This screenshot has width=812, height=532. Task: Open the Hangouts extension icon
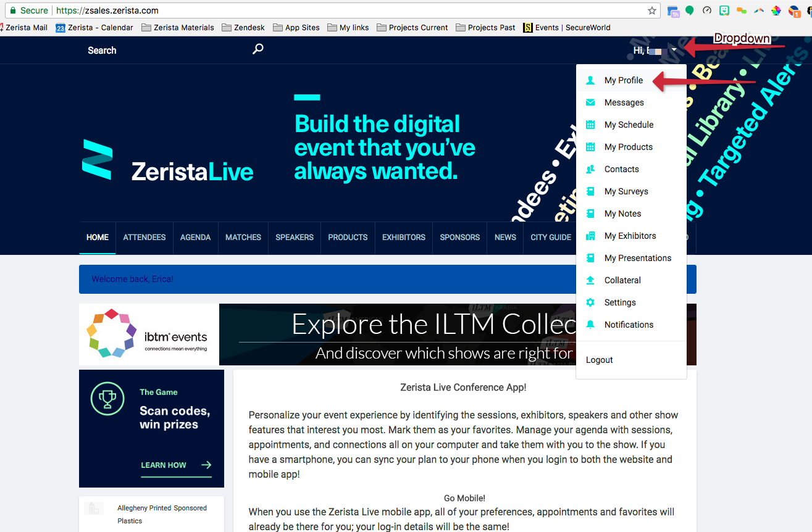click(690, 10)
